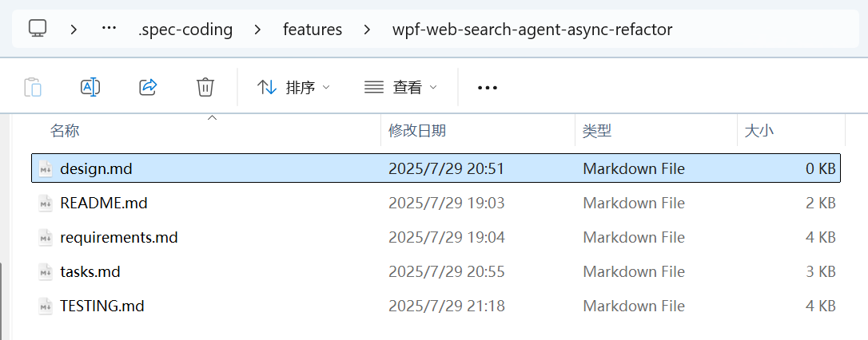Sort files by the 名称 column header
868x340 pixels.
click(x=65, y=131)
